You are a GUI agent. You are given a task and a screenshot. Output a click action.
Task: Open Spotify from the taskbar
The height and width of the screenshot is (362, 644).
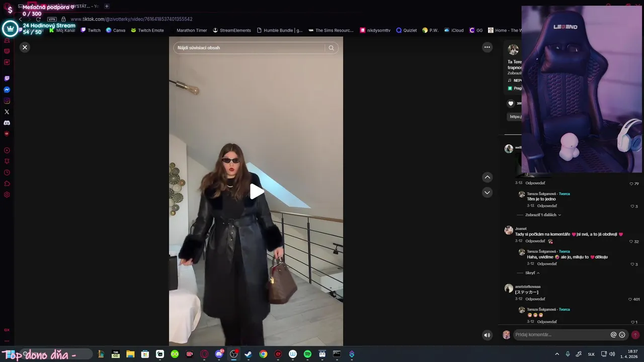(x=307, y=354)
